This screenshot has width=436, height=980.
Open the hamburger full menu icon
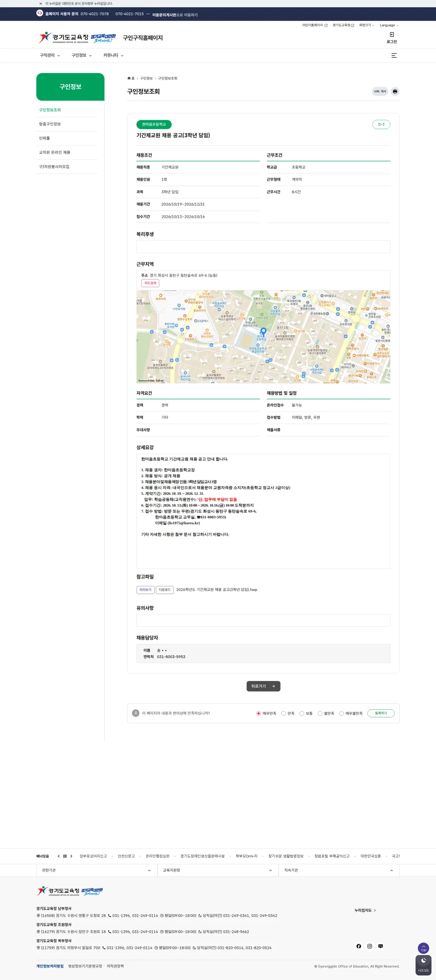(x=394, y=56)
